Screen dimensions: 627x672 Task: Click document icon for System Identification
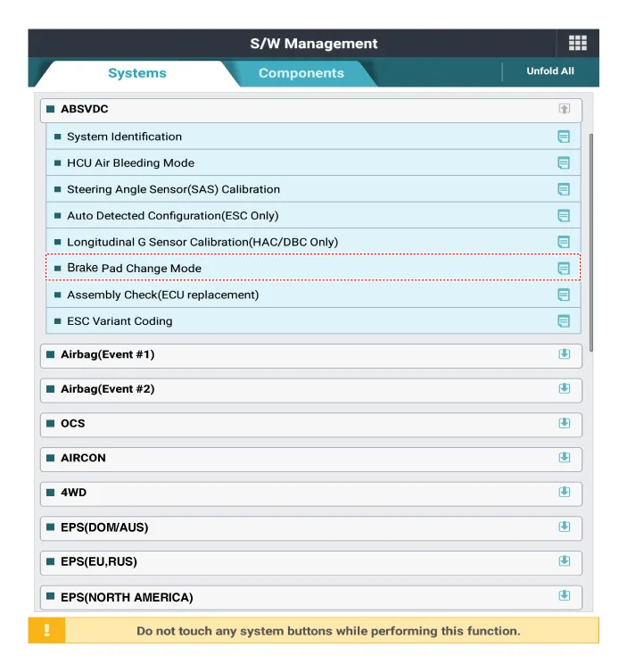tap(563, 137)
